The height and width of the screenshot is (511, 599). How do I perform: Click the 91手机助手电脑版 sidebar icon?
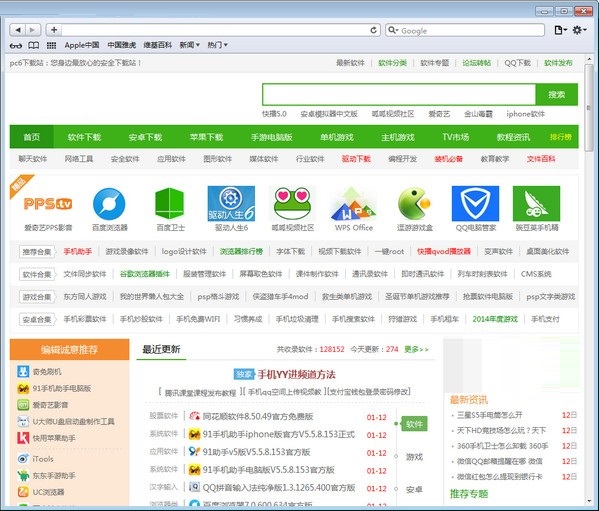point(23,388)
